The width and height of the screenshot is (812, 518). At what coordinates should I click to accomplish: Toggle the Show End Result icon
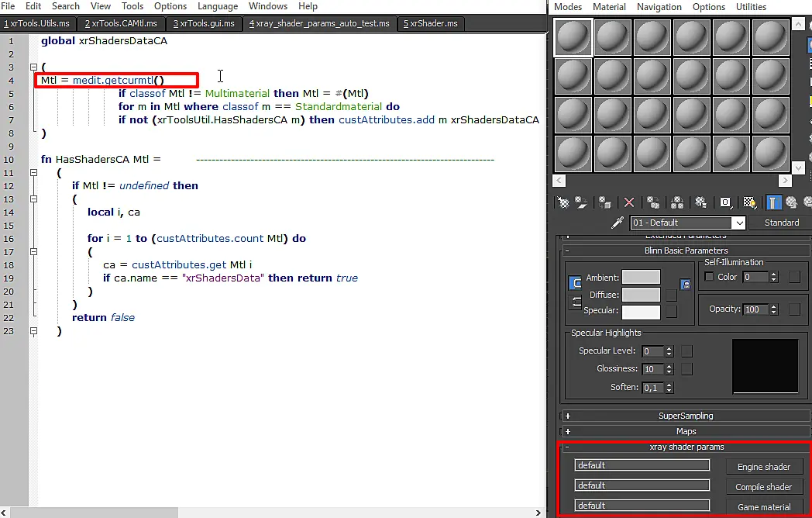point(772,202)
